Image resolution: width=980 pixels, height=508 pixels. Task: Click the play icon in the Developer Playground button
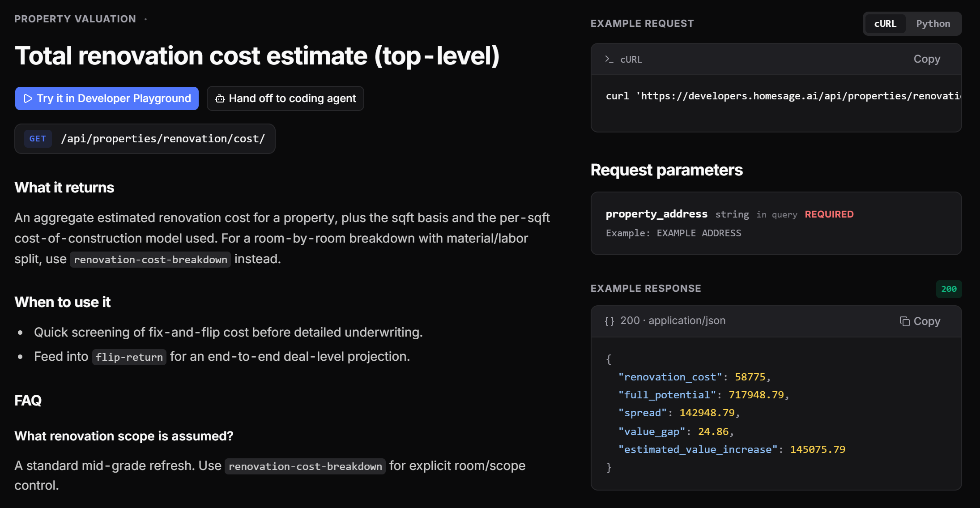(28, 98)
